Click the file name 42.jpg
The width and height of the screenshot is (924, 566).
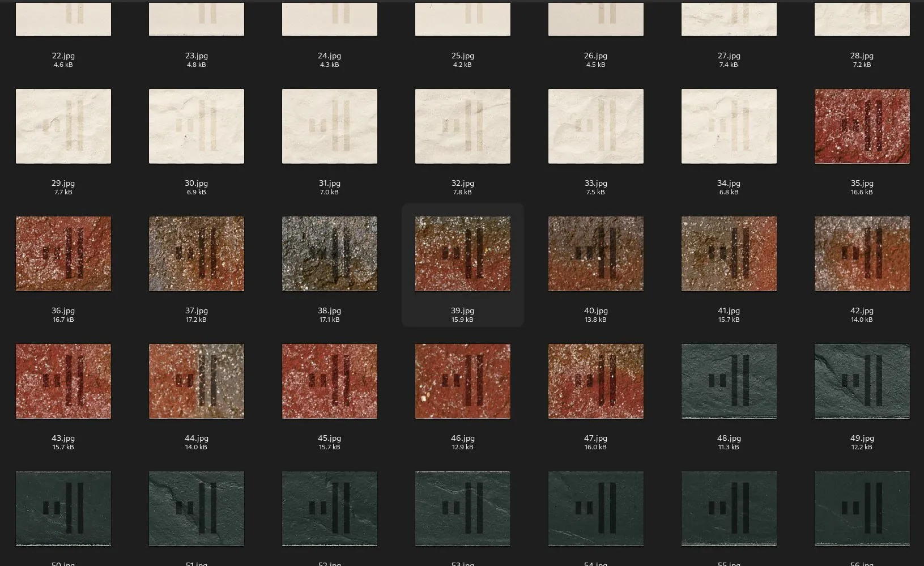click(x=862, y=310)
